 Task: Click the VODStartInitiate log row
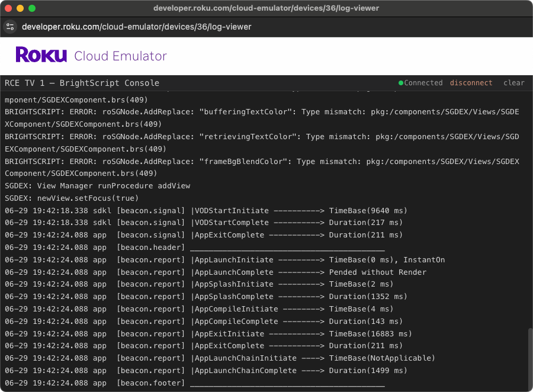[206, 211]
